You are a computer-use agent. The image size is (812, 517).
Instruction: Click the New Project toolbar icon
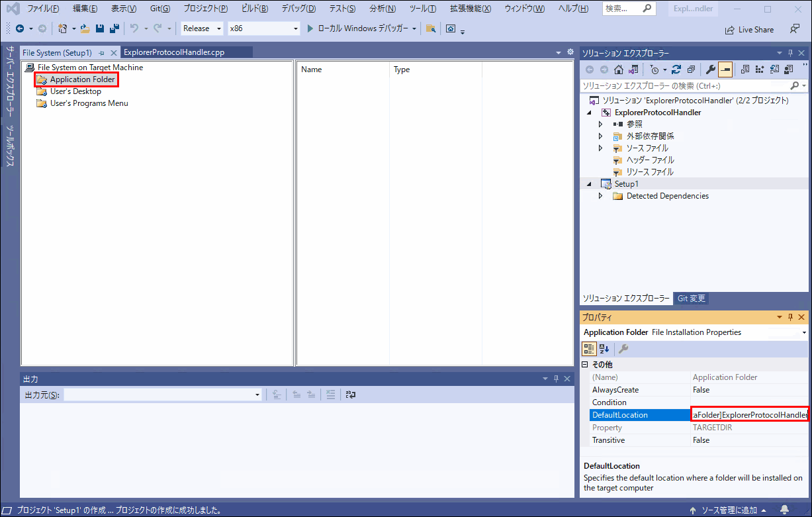(x=62, y=28)
